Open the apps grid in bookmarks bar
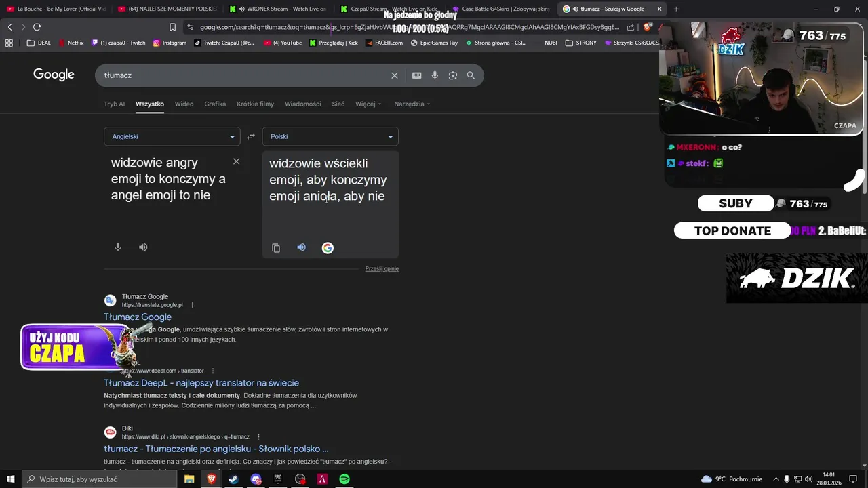Screen dimensions: 868x488 point(9,43)
